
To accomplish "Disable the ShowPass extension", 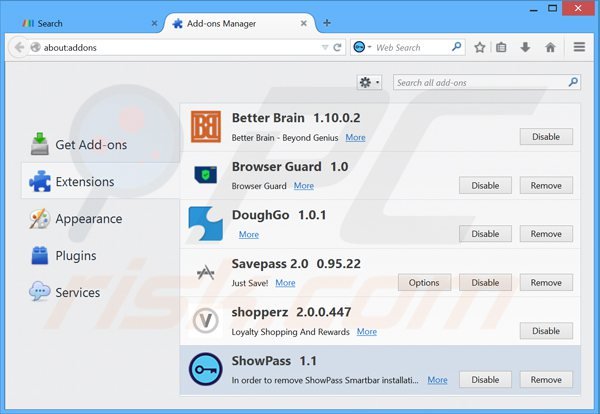I will click(485, 380).
